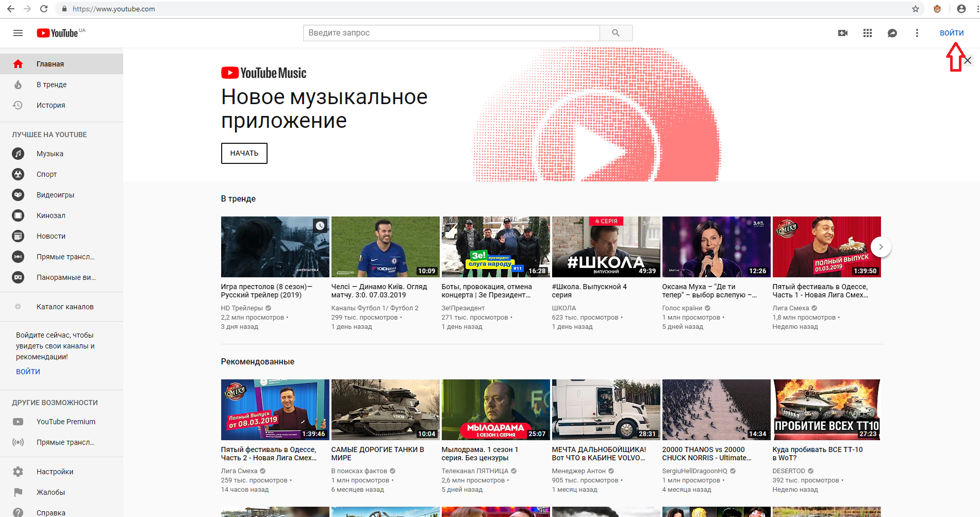Open title Оксана Муха – Де ти тепер
Viewport: 980px width, 517px height.
coord(710,291)
